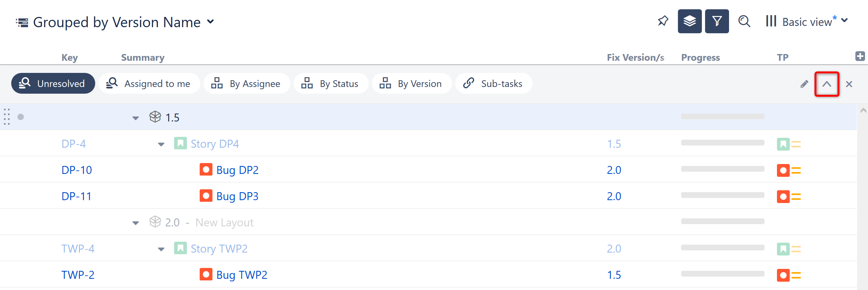Select the By Assignee grouping
The image size is (868, 290).
pyautogui.click(x=247, y=83)
